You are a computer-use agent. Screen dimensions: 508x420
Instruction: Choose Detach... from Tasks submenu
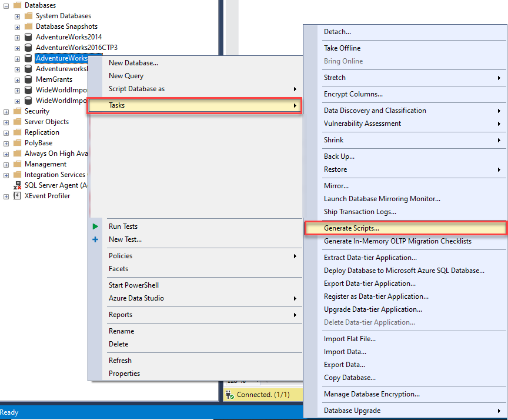[405, 32]
